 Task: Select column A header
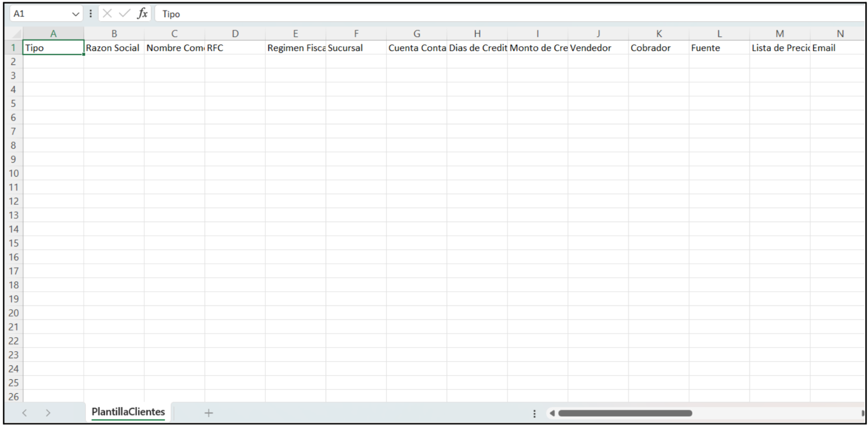tap(53, 34)
